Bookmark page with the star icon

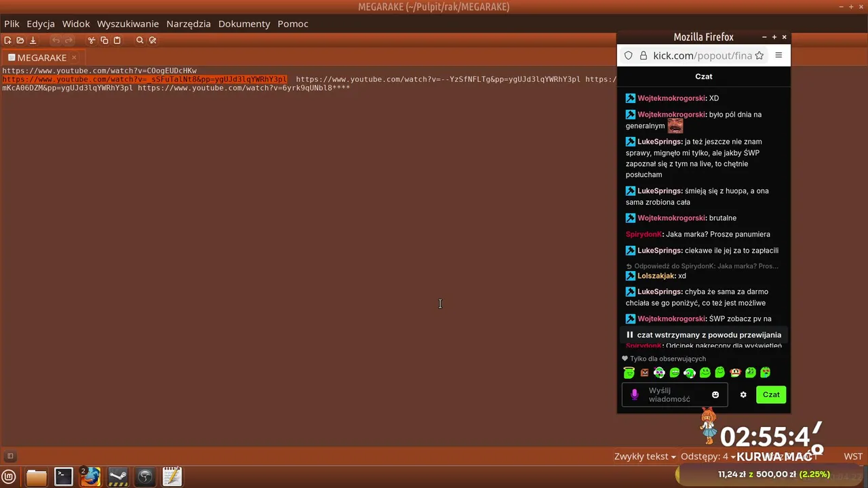(759, 56)
